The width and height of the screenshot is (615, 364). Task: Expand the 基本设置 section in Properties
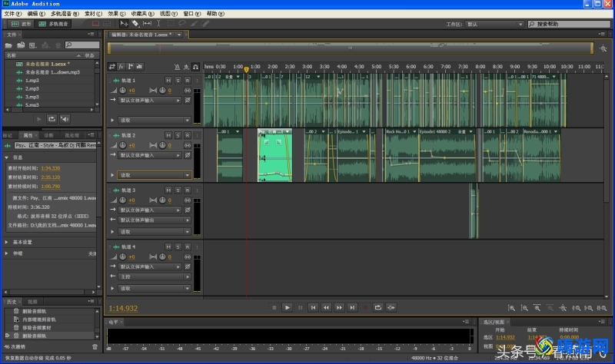tap(7, 242)
